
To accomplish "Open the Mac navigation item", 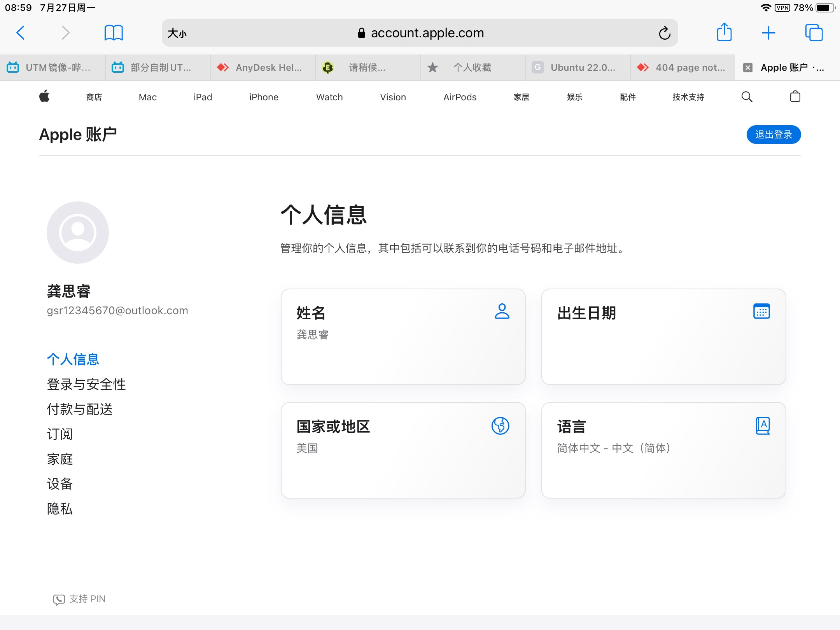I will 148,97.
